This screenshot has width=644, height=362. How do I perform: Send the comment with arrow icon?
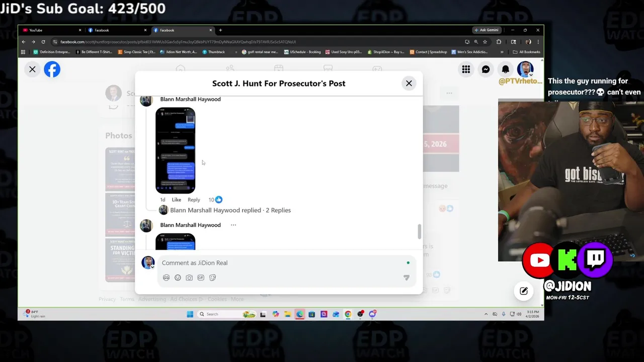(x=407, y=278)
